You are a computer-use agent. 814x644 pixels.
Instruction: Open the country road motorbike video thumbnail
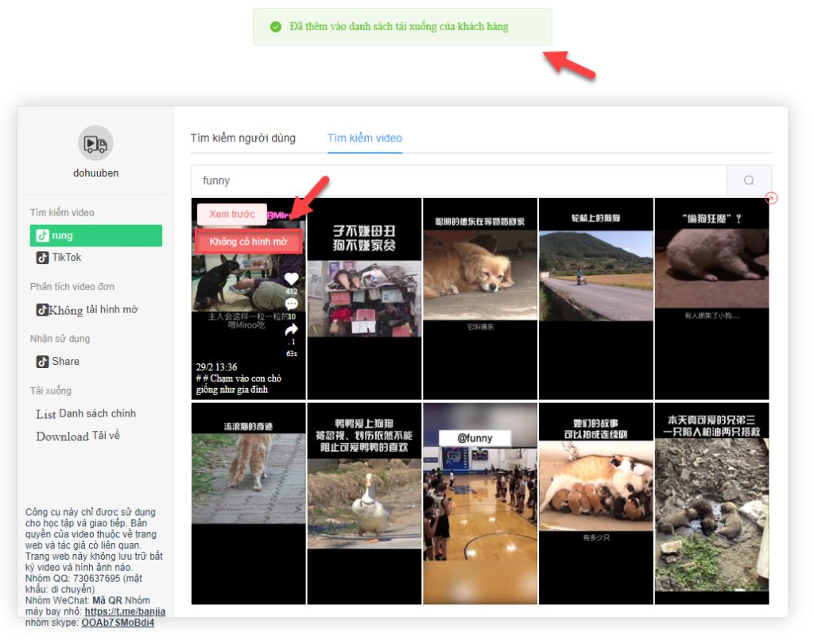pos(596,299)
